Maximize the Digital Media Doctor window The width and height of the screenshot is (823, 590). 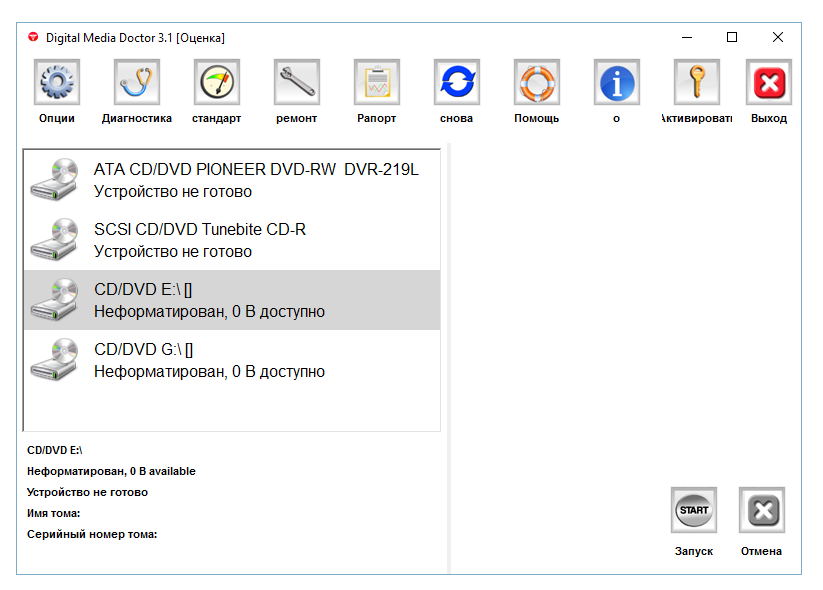[732, 37]
